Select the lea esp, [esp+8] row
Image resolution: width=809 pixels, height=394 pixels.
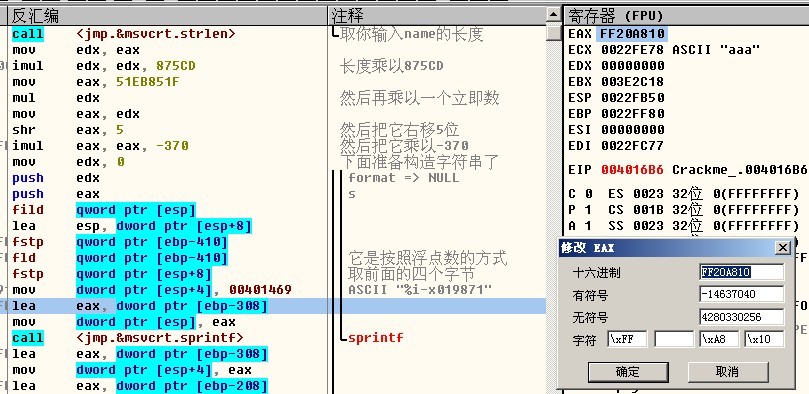click(168, 226)
